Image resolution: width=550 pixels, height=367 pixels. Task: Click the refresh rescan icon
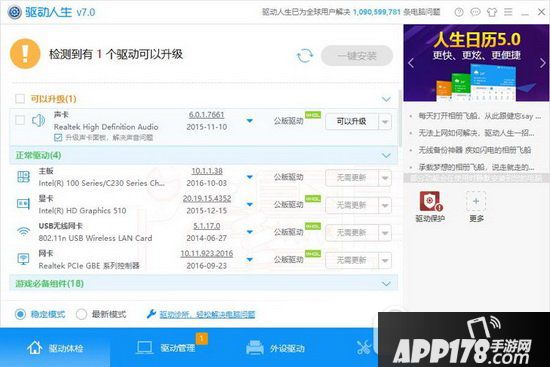point(304,56)
